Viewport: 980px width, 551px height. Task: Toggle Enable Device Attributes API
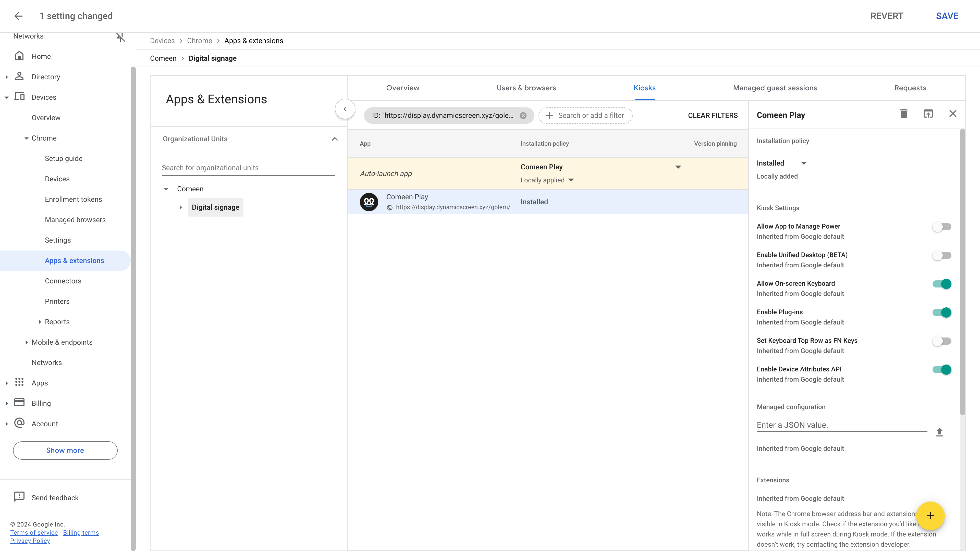pyautogui.click(x=941, y=370)
